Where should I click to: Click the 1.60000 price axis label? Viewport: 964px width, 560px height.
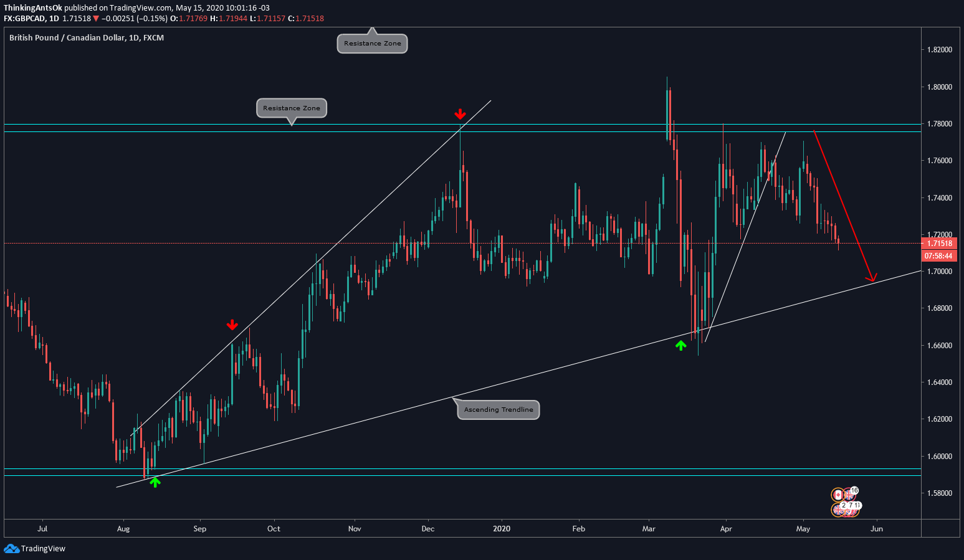click(x=939, y=457)
